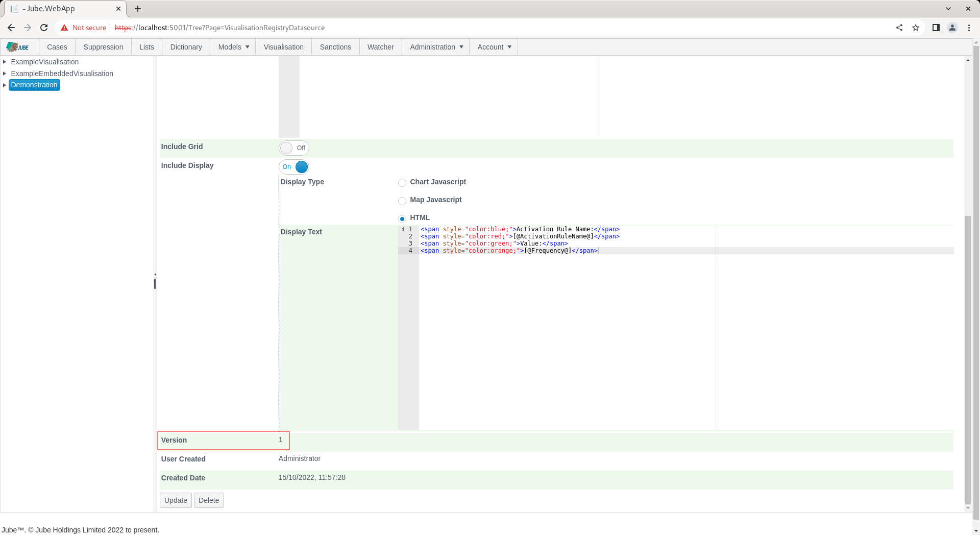Expand the ExampleVisualisation tree node
This screenshot has width=980, height=535.
click(5, 62)
